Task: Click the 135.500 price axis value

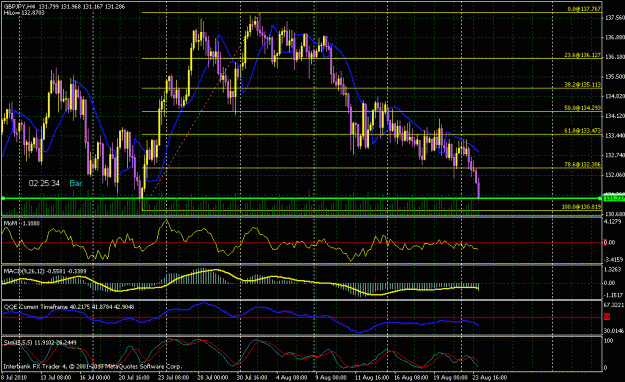Action: tap(615, 77)
